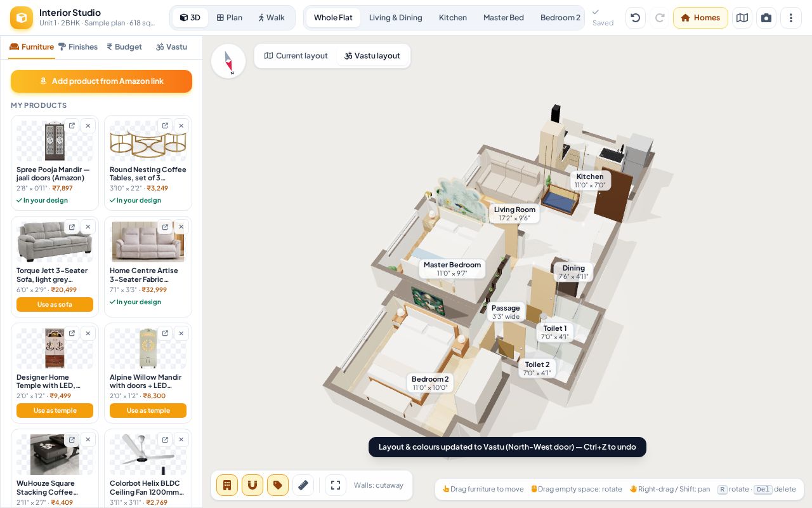
Task: Select 3D view mode
Action: (190, 18)
